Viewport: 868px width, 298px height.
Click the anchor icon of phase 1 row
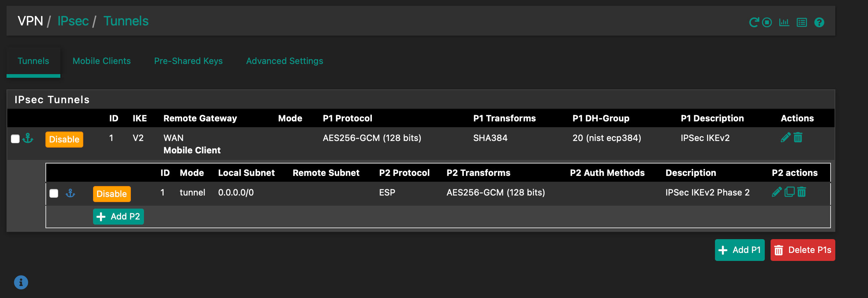click(28, 138)
